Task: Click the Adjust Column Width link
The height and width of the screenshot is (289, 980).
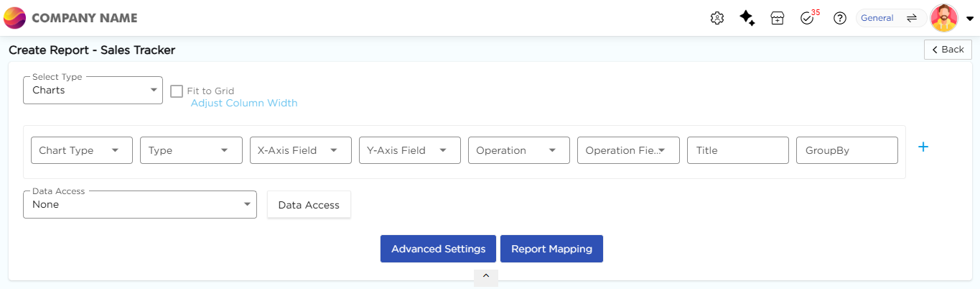Action: 244,104
